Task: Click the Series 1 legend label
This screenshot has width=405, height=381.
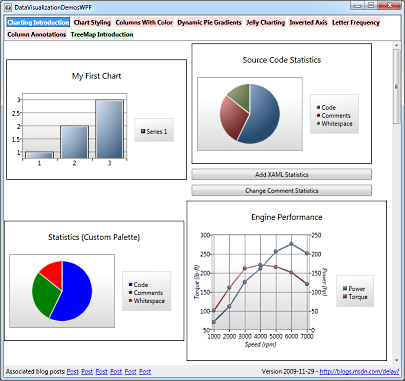Action: (157, 131)
